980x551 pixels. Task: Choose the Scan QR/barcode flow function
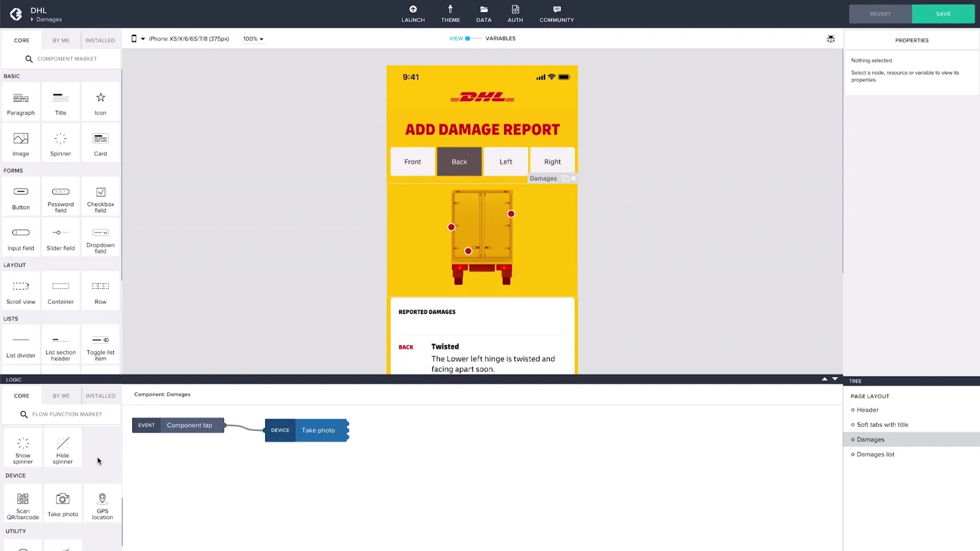[x=23, y=503]
